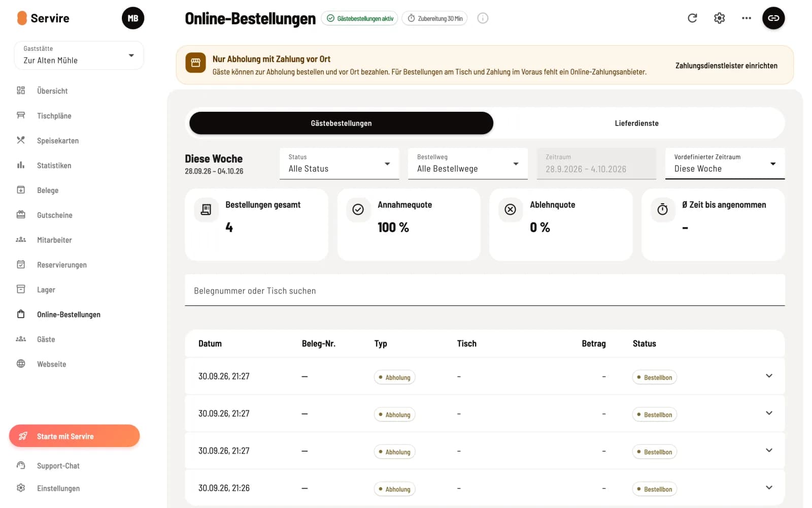Click the Statistiken bar chart icon
Viewport: 812px width, 508px height.
[x=21, y=165]
